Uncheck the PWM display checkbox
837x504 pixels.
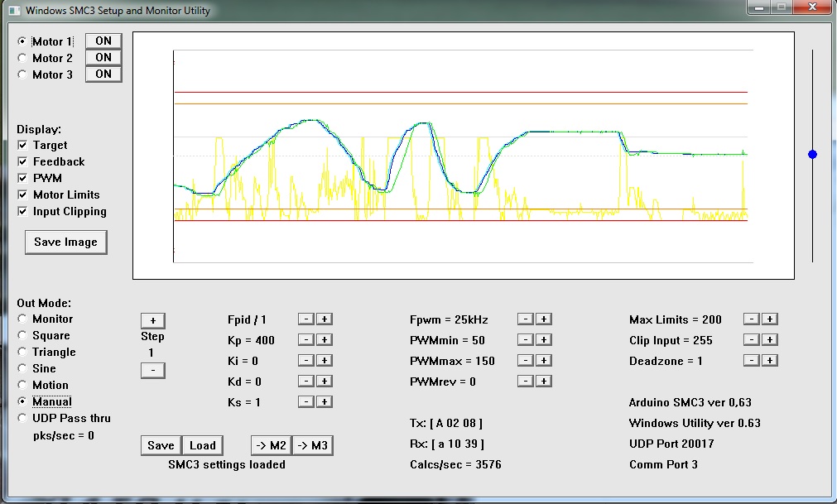[x=23, y=179]
